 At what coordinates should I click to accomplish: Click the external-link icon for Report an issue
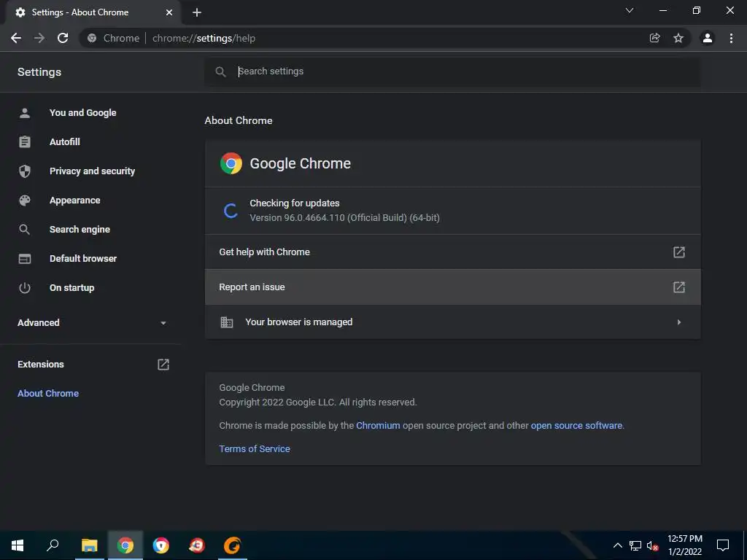679,287
